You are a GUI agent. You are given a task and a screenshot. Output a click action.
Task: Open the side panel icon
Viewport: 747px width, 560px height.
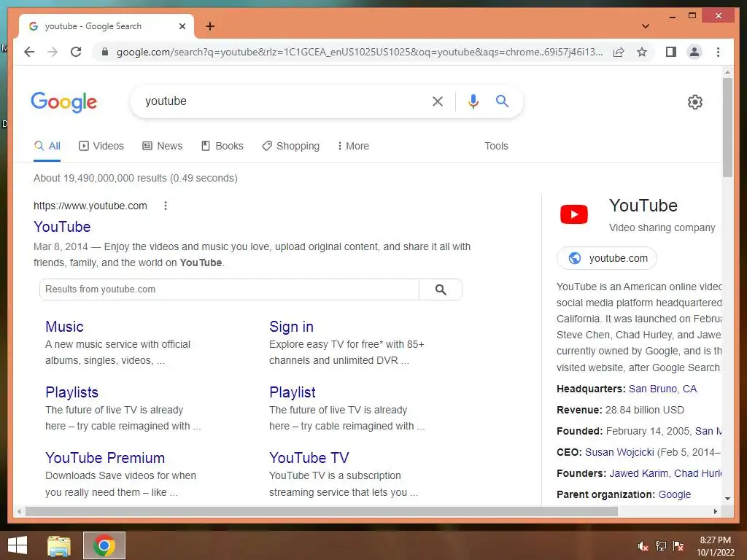point(671,52)
